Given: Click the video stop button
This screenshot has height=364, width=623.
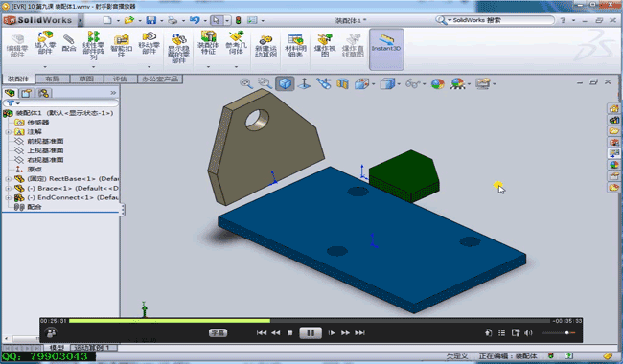Looking at the screenshot, I should [x=290, y=333].
